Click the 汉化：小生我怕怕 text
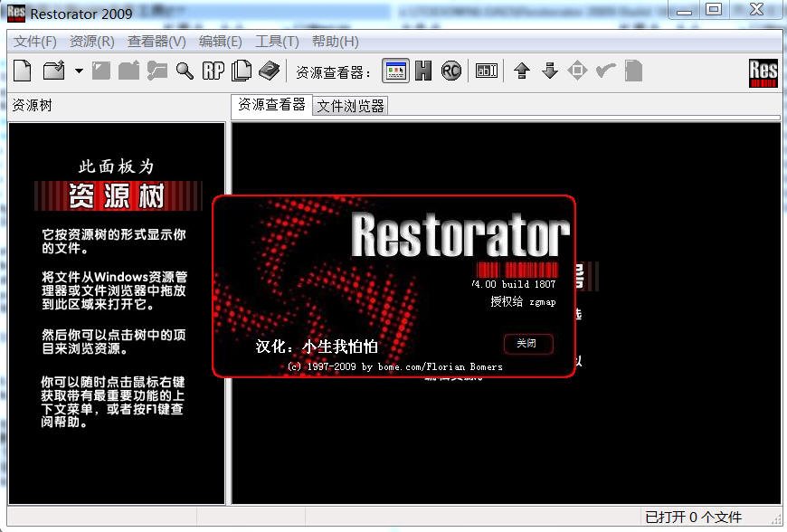Screen dimensions: 787x532 (x=317, y=347)
